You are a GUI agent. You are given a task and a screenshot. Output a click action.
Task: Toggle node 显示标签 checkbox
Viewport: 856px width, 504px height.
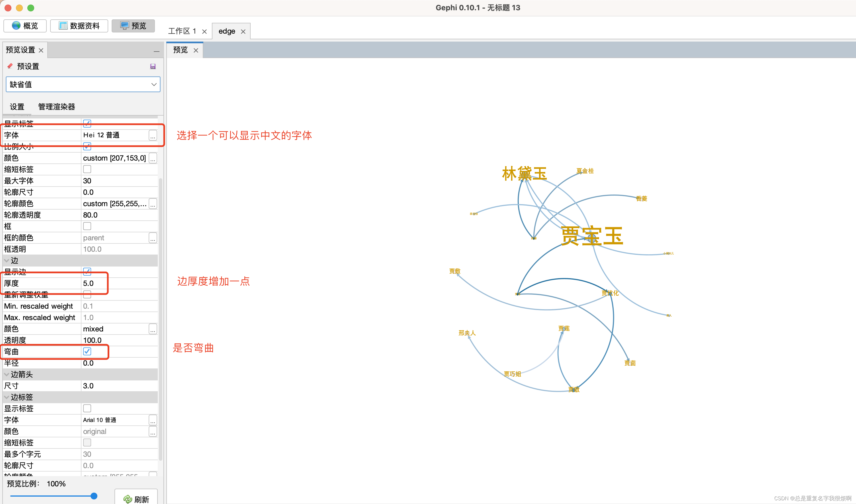[87, 123]
